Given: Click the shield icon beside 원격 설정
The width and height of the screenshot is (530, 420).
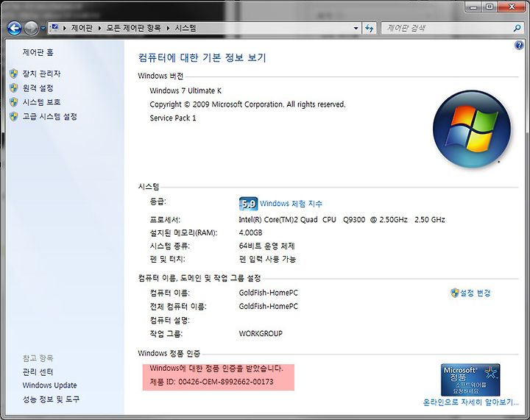Looking at the screenshot, I should click(13, 88).
